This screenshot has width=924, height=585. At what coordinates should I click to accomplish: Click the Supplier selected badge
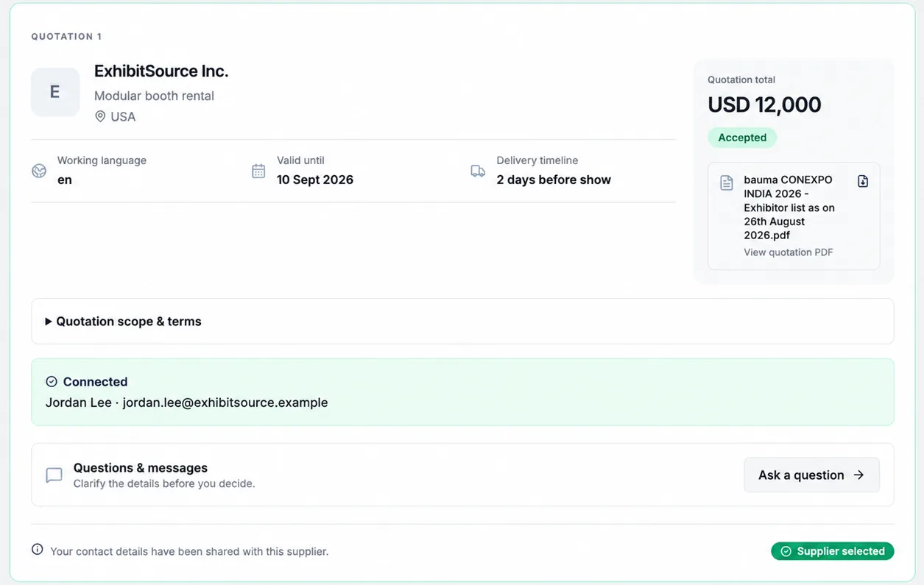pyautogui.click(x=833, y=551)
